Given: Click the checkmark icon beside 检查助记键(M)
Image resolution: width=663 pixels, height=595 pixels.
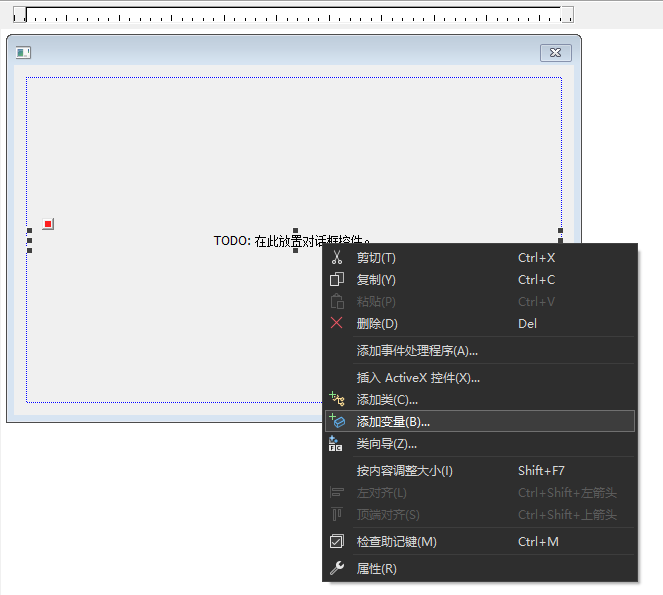Looking at the screenshot, I should (337, 541).
